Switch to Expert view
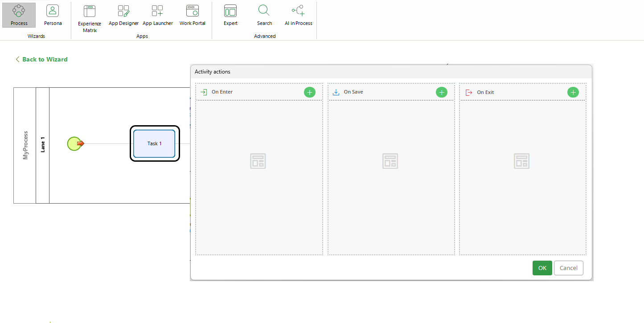Screen dimensions: 644x323 (x=230, y=16)
